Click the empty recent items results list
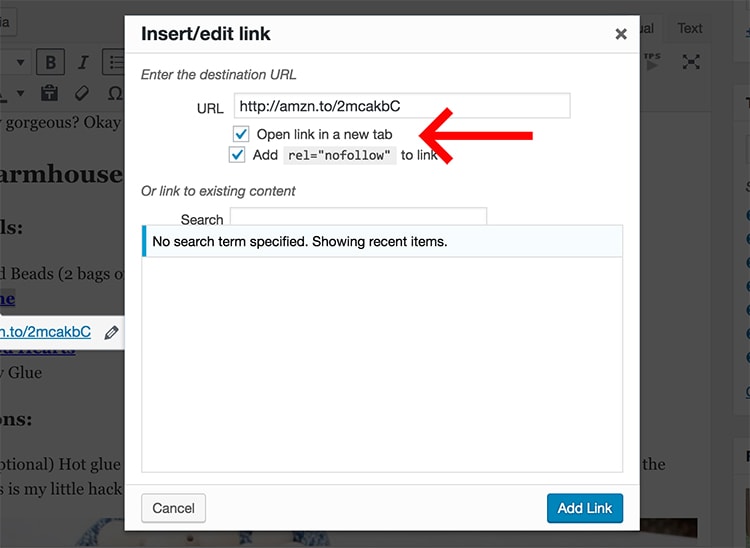Viewport: 750px width, 548px height. (382, 364)
